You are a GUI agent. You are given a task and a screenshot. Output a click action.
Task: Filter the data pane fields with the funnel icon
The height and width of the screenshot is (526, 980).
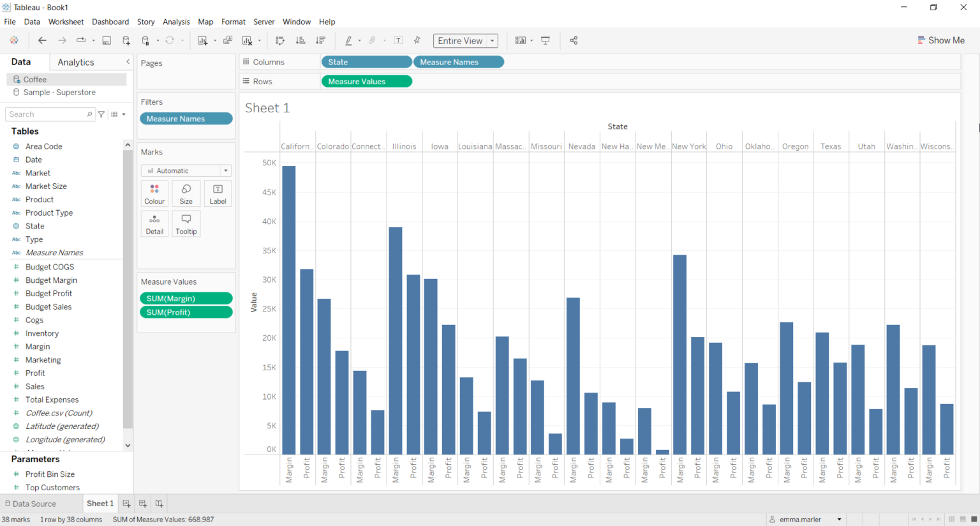point(101,114)
